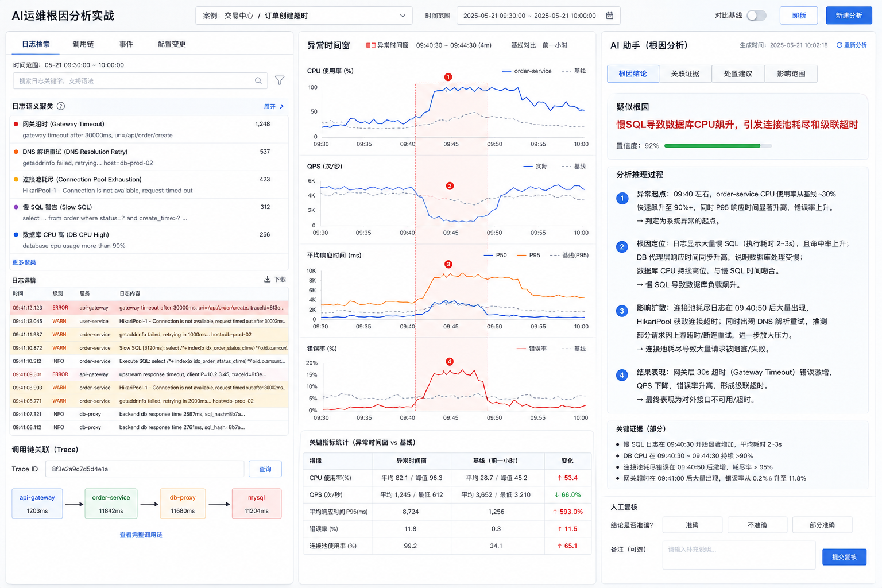Click the calendar icon in time range

(610, 16)
